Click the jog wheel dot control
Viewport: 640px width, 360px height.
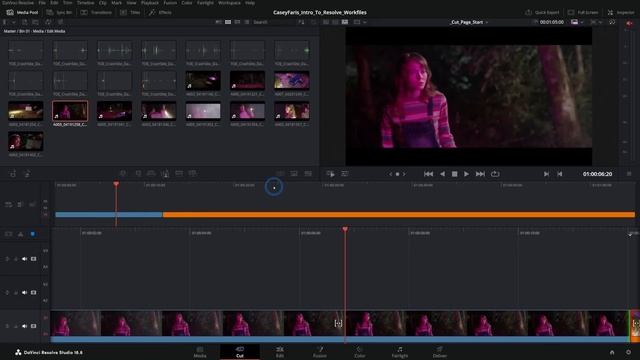tap(397, 174)
